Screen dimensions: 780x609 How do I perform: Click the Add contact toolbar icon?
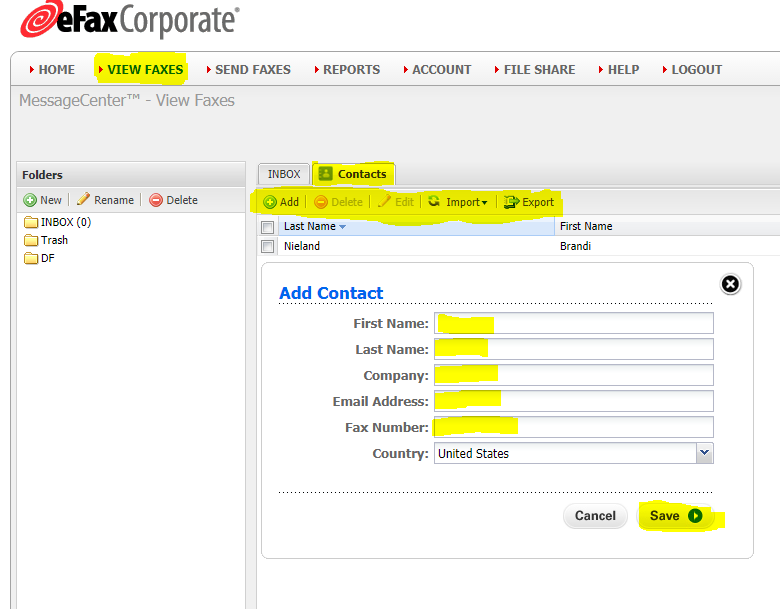270,202
